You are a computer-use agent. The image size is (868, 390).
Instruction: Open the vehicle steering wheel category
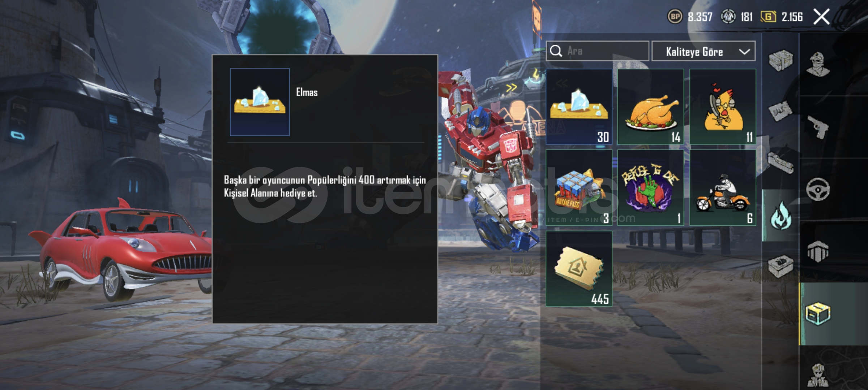point(818,189)
